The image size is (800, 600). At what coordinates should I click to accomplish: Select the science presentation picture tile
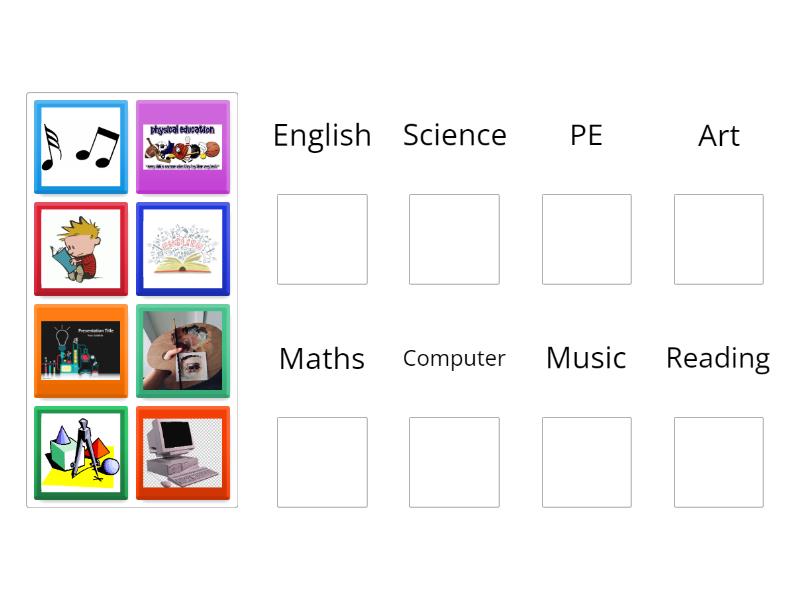[x=80, y=351]
